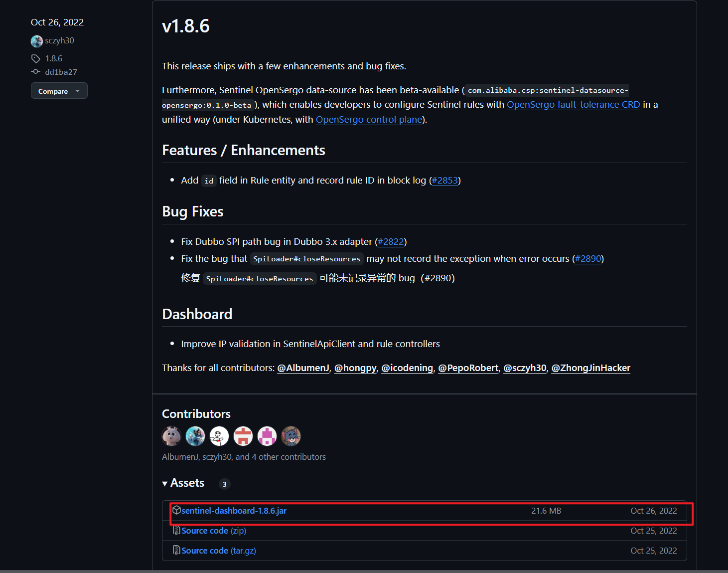728x573 pixels.
Task: Open @hongpy mention
Action: tap(355, 368)
